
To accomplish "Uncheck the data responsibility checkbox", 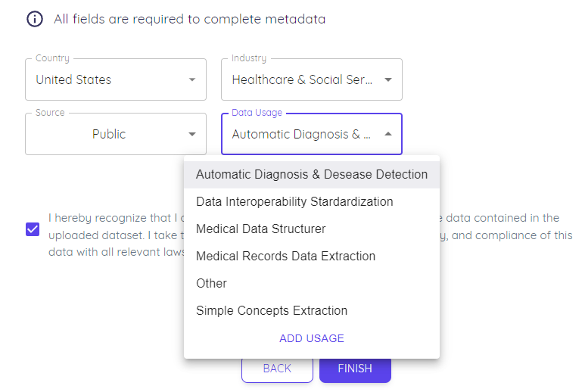I will [x=33, y=229].
